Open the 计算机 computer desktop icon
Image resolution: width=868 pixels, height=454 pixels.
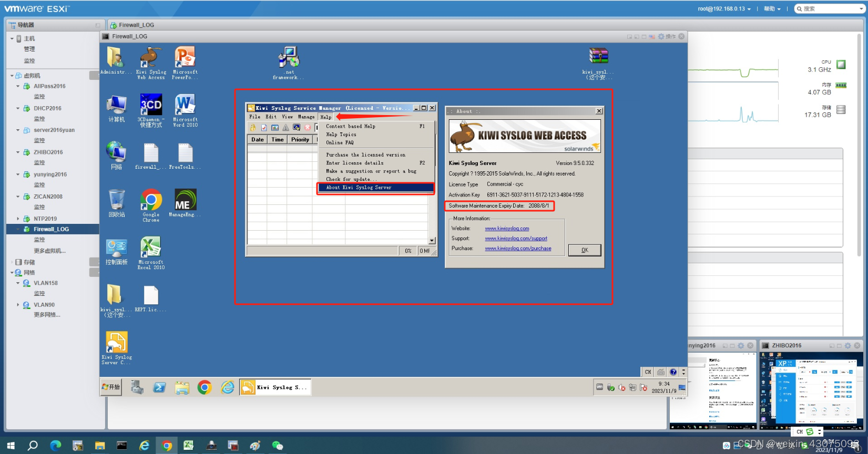coord(117,108)
